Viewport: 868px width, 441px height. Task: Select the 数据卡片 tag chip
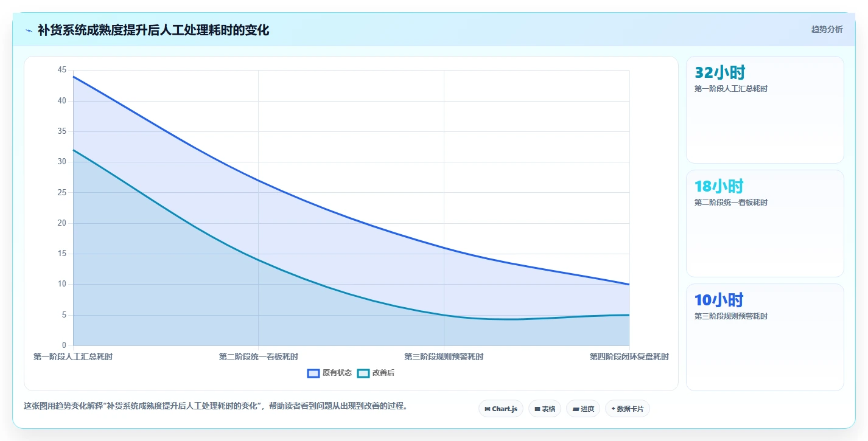(628, 409)
